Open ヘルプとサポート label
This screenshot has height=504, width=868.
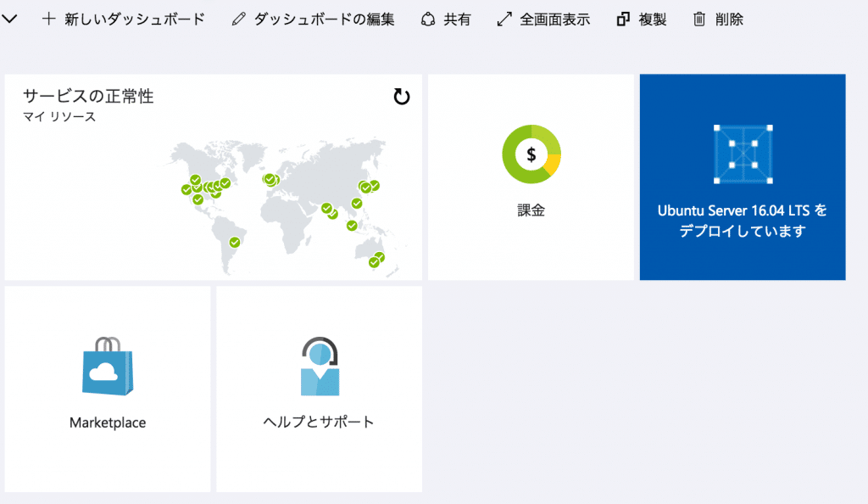pyautogui.click(x=319, y=422)
